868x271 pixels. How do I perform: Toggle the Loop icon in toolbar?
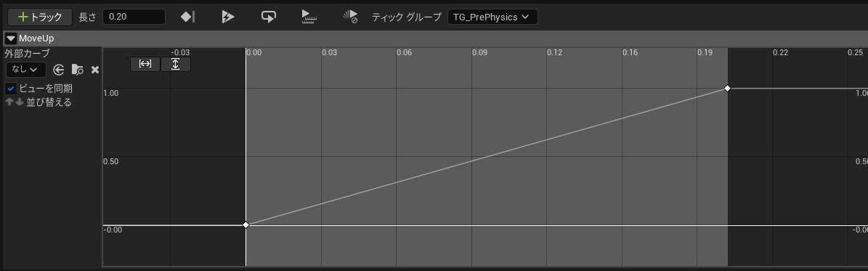tap(269, 17)
